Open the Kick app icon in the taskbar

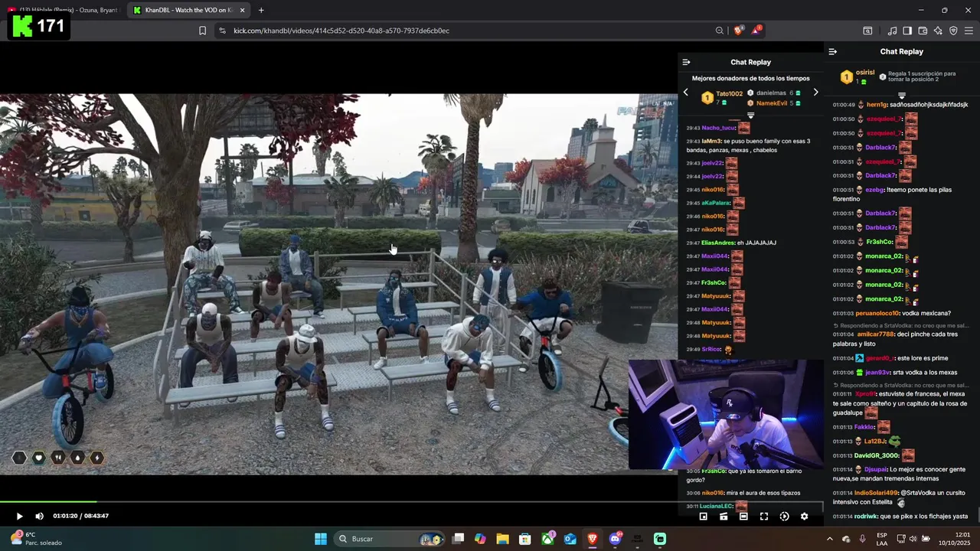coord(660,539)
